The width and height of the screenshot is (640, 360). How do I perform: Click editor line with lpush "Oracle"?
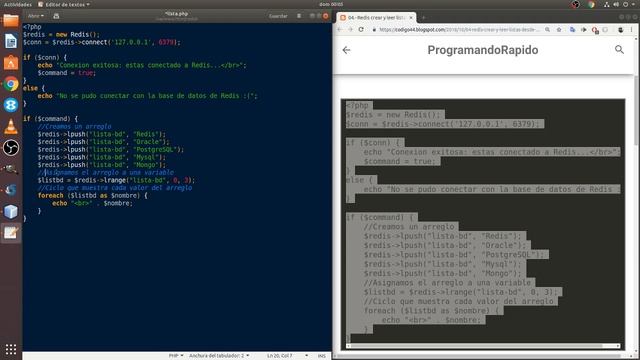(x=103, y=142)
